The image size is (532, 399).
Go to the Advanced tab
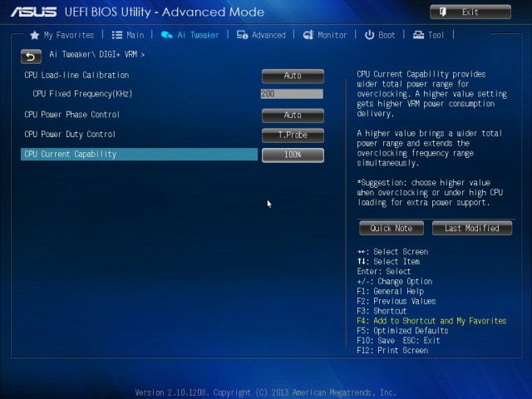click(x=261, y=35)
